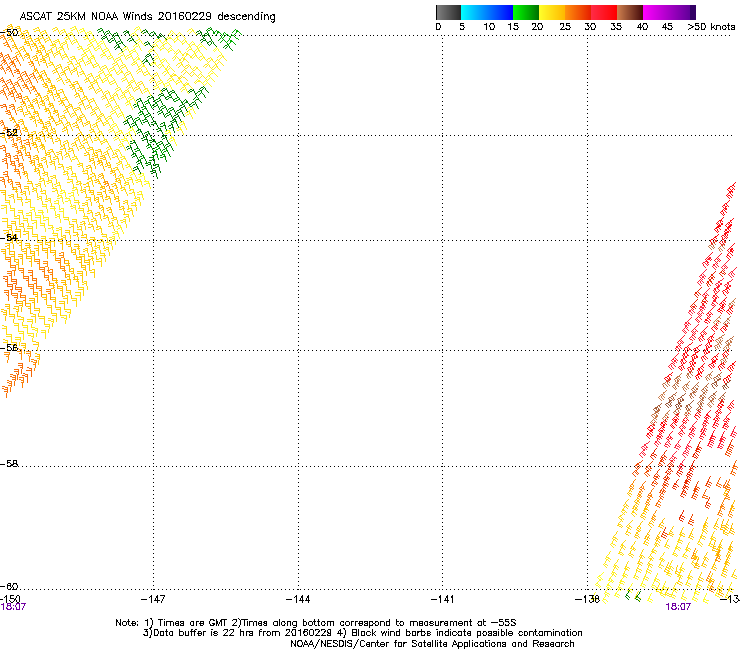Click the '-150' longitude label

tap(10, 599)
